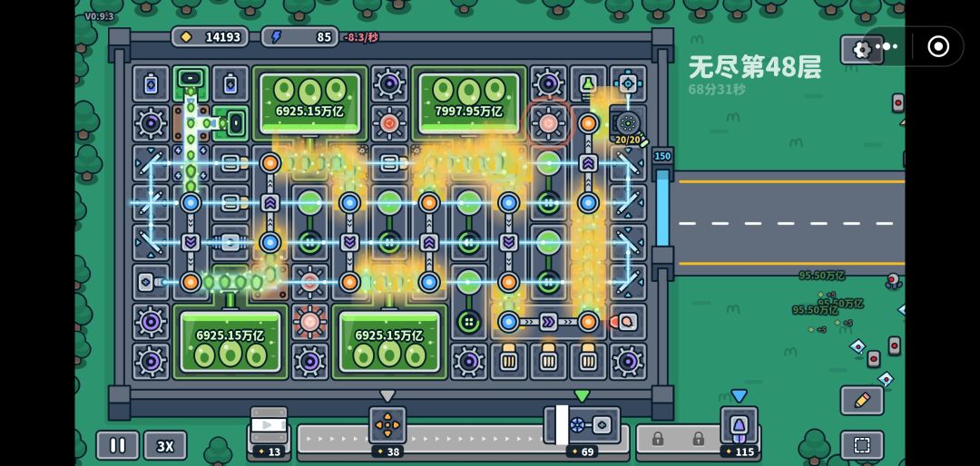Select the purple bullet card costing 115
The image size is (980, 466).
(x=738, y=432)
